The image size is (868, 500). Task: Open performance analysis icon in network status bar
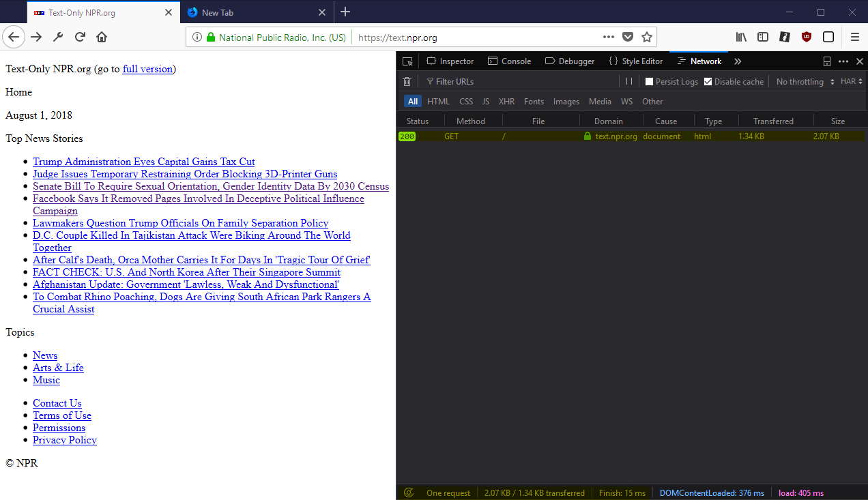tap(409, 492)
